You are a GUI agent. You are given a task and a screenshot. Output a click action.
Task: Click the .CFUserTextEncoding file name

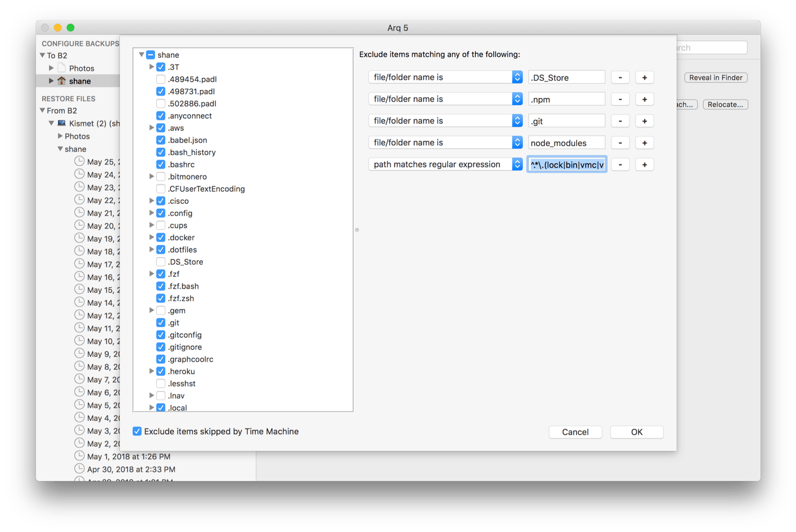point(206,188)
